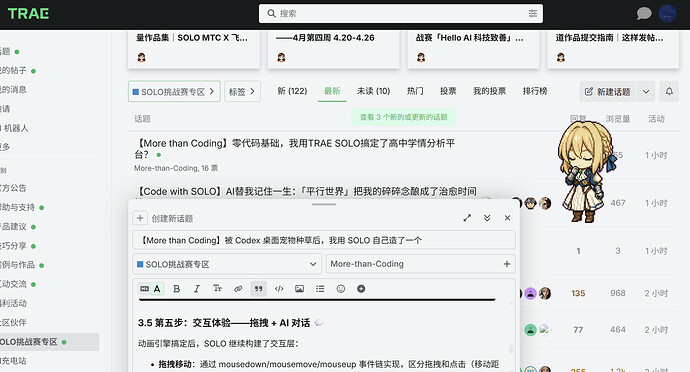The width and height of the screenshot is (690, 372).
Task: Switch to 热门 tab
Action: tap(415, 91)
